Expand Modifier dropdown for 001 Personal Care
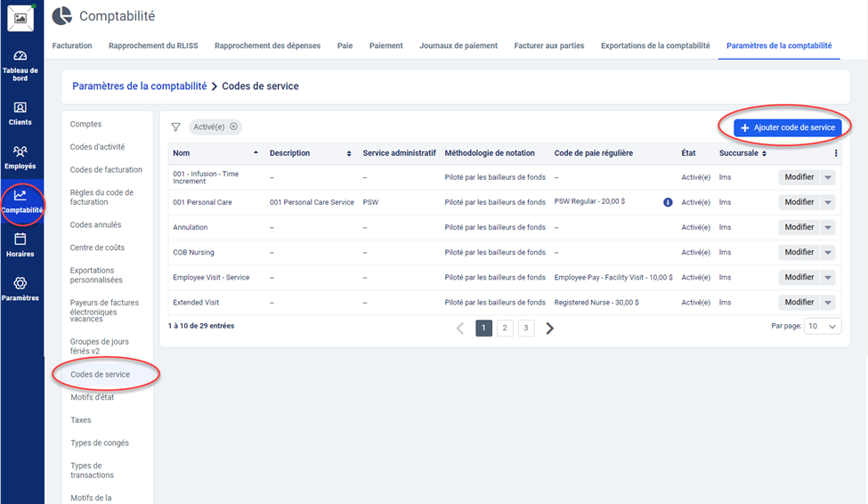Screen dimensions: 868x504 828,202
